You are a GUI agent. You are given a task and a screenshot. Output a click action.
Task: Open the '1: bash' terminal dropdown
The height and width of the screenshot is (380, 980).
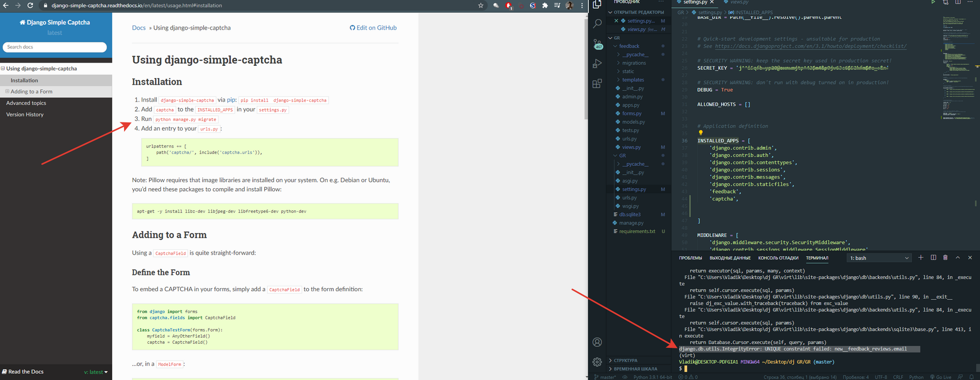coord(879,258)
